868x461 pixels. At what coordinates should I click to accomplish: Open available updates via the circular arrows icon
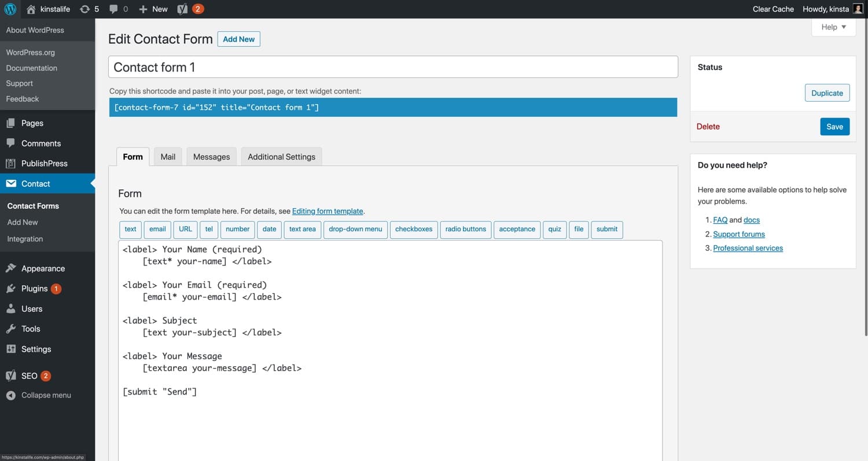point(86,9)
